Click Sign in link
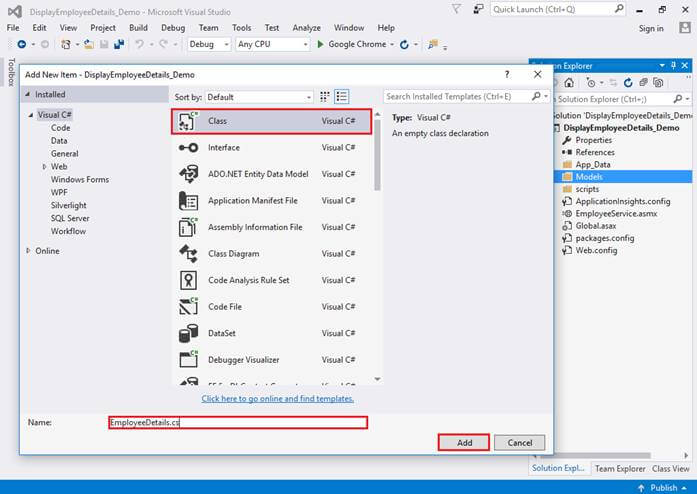Image resolution: width=697 pixels, height=494 pixels. click(651, 28)
